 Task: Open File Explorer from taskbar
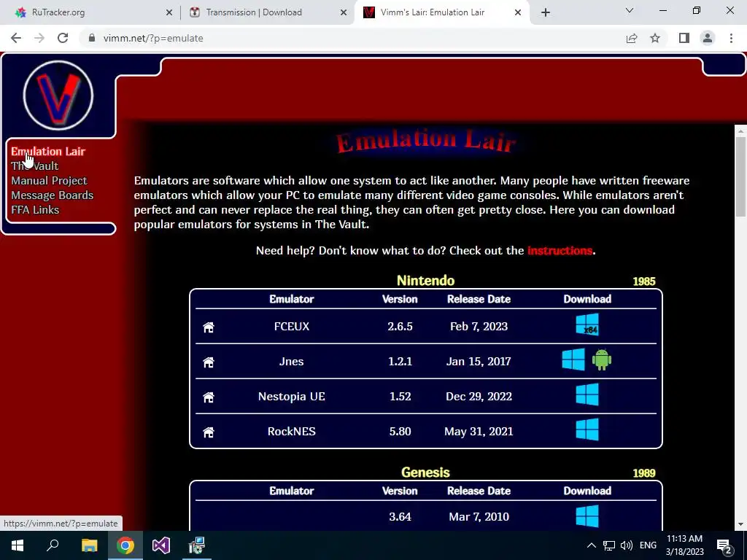click(x=89, y=545)
